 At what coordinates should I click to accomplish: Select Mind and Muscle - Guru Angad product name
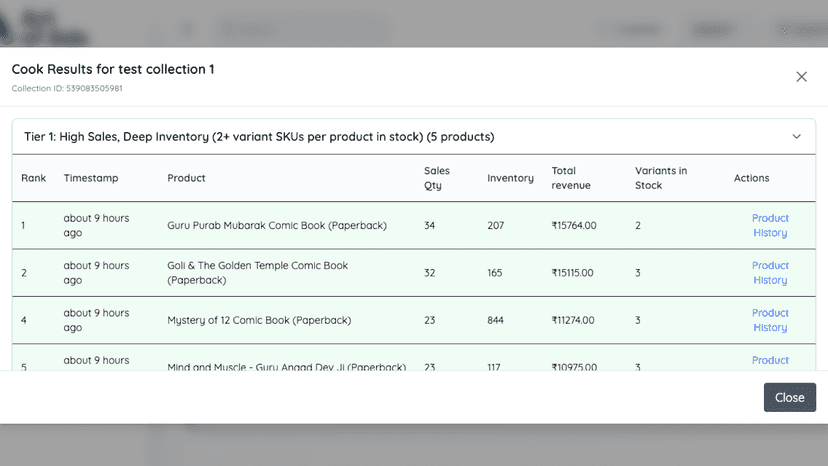click(287, 366)
